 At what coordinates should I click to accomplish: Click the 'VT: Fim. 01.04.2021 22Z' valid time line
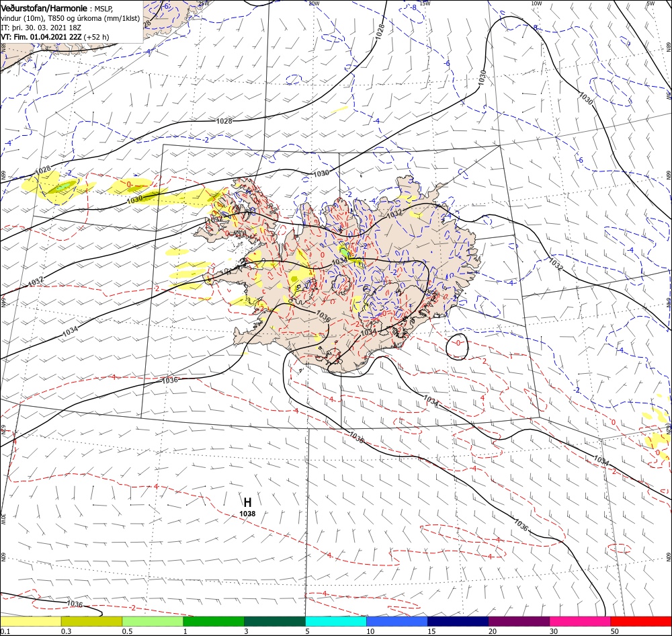(41, 37)
